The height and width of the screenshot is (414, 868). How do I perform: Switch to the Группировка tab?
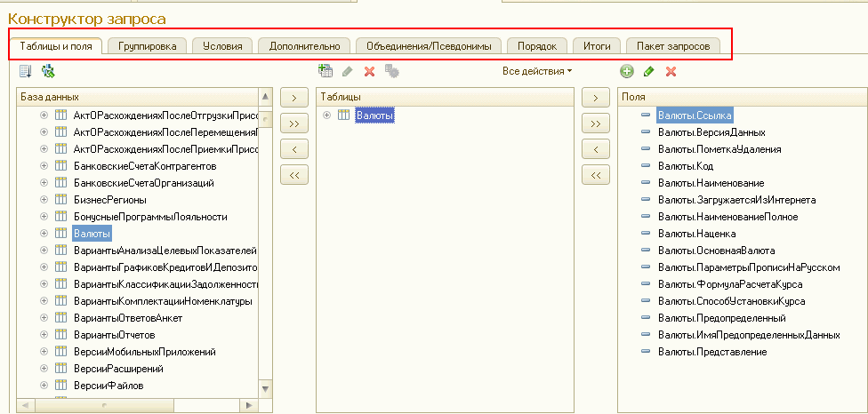click(148, 46)
